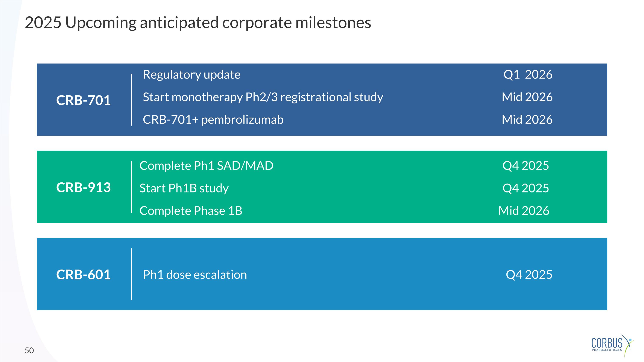The image size is (644, 362).
Task: Click the "Ph1 dose escalation" milestone
Action: click(x=195, y=275)
